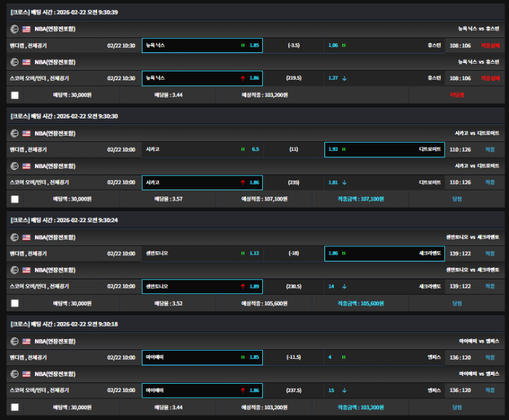Screen dimensions: 509x420
Task: Click blue down arrow next to Memphis 15
Action: tap(344, 390)
